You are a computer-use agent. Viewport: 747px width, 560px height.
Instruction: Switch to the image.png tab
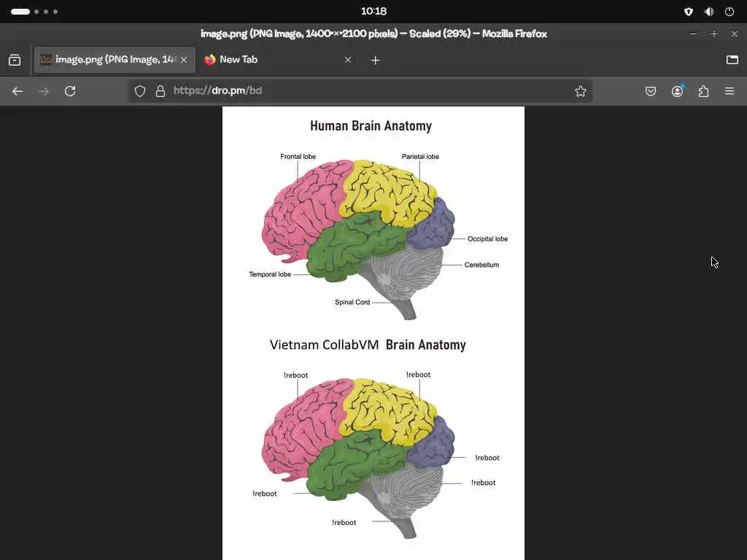point(115,60)
